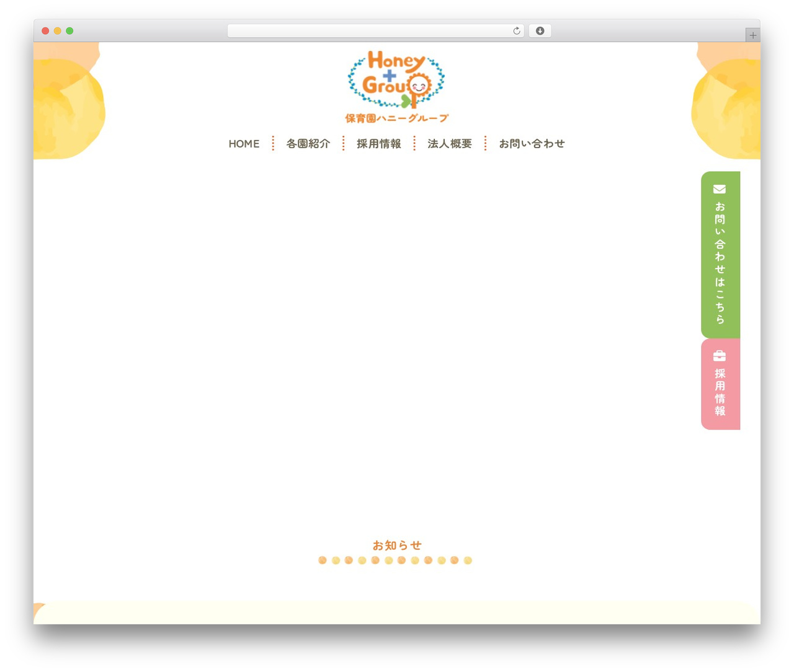Click the pink 採用情報 side button
This screenshot has height=672, width=794.
pos(720,384)
